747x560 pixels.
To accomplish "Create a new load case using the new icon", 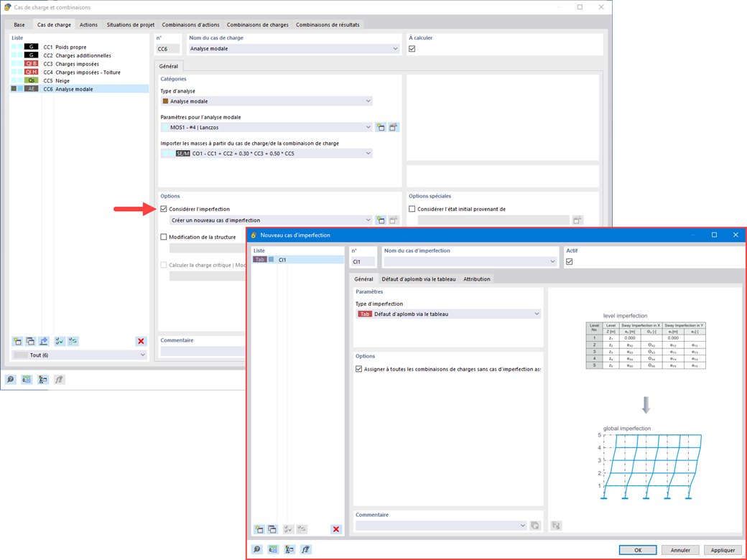I will 16,341.
